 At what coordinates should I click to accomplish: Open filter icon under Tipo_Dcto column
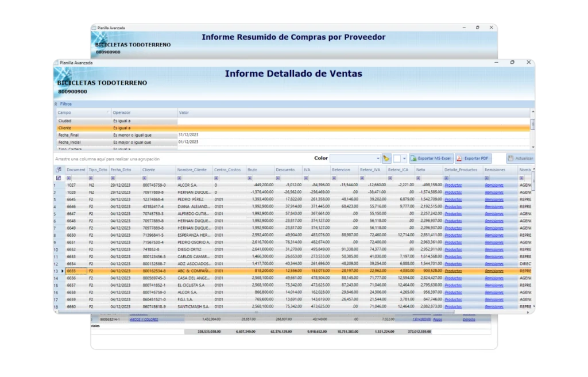pos(91,178)
